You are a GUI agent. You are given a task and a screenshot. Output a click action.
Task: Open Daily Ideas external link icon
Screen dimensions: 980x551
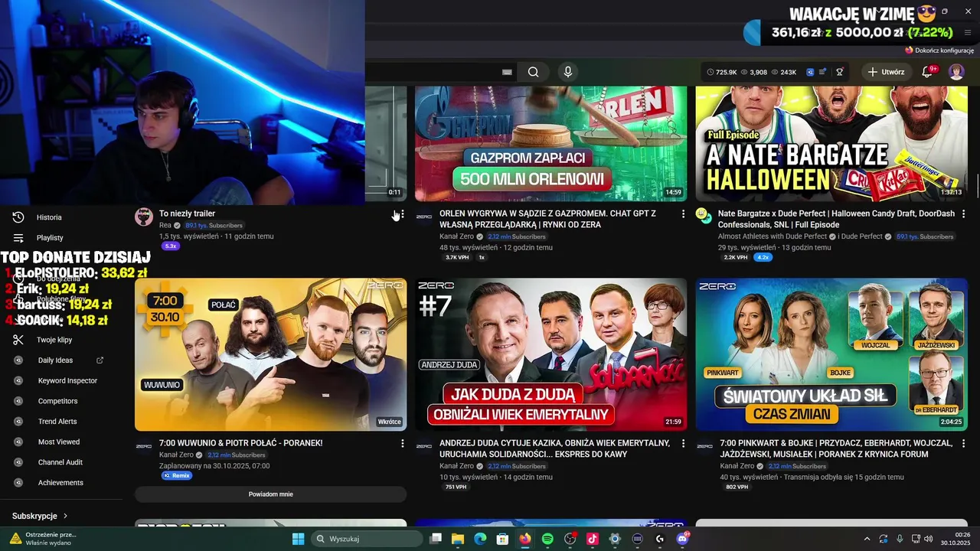click(x=100, y=360)
